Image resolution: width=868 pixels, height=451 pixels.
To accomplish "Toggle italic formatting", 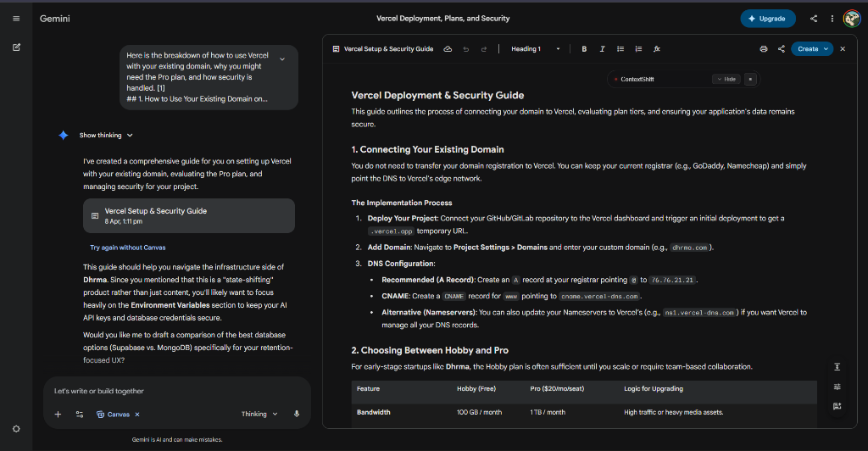I will pos(602,48).
